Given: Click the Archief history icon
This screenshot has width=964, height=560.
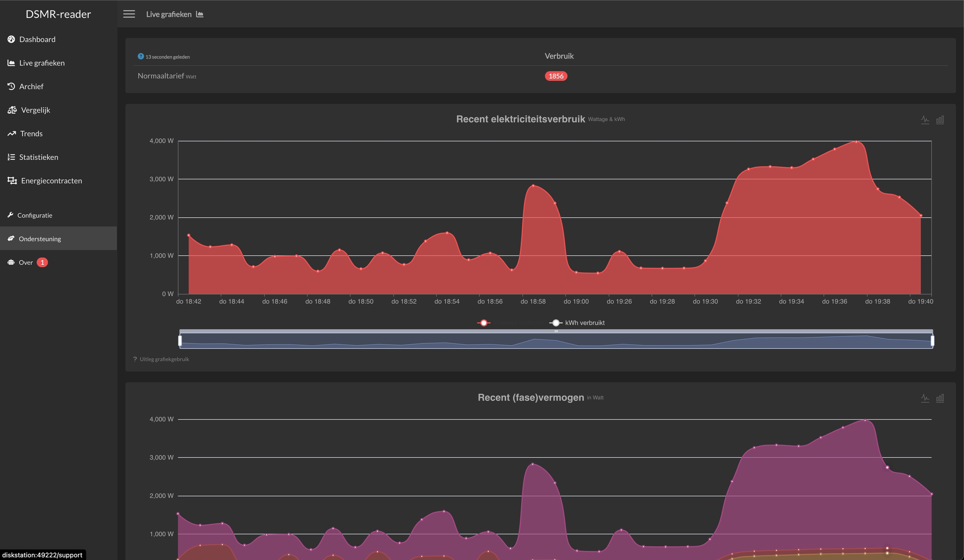Looking at the screenshot, I should click(11, 86).
